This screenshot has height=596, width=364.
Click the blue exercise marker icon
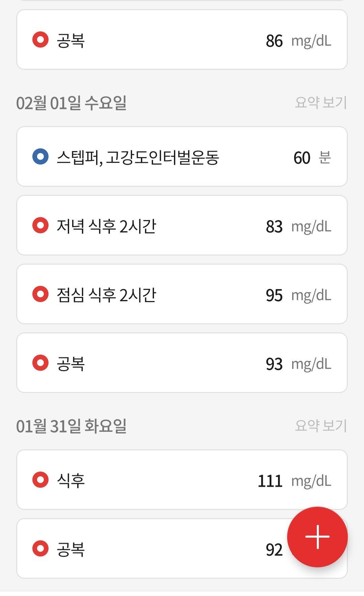click(x=40, y=157)
